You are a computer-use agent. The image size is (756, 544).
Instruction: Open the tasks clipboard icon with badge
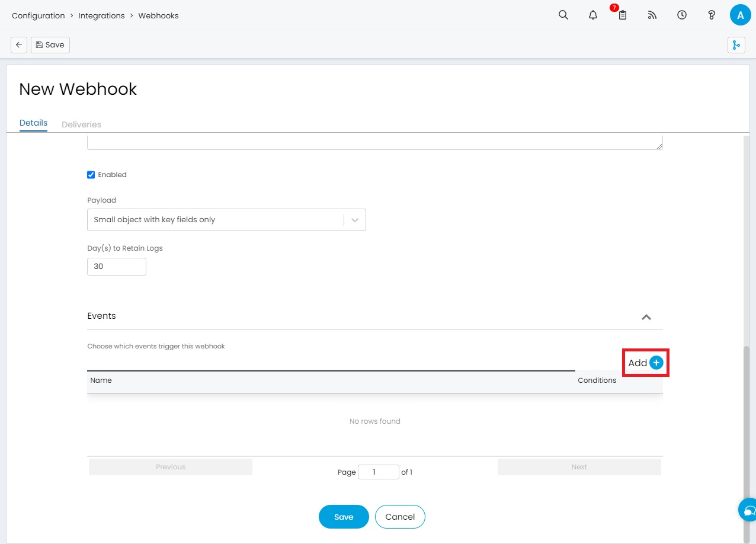[622, 15]
